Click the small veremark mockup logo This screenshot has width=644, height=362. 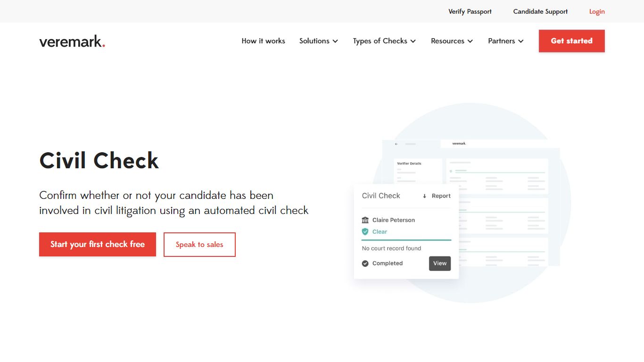[459, 143]
